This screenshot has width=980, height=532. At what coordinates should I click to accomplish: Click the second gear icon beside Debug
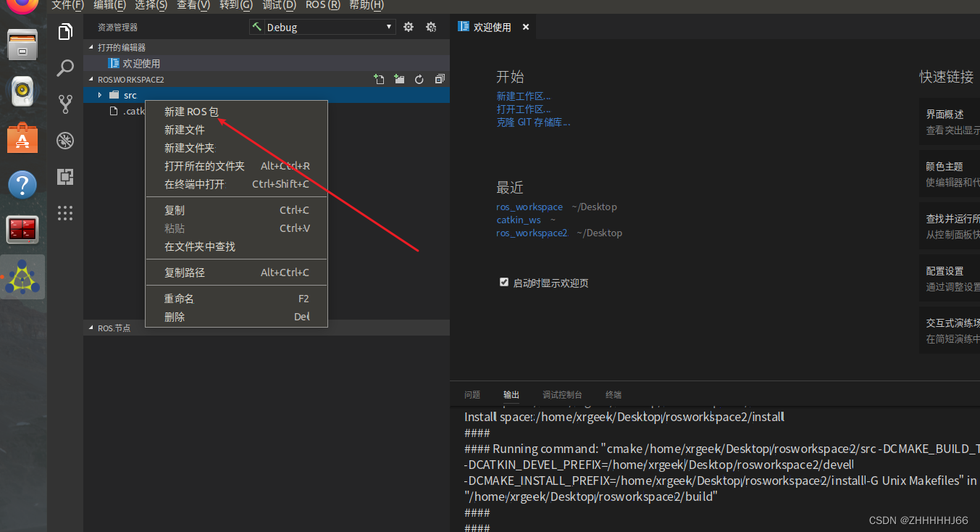(431, 27)
